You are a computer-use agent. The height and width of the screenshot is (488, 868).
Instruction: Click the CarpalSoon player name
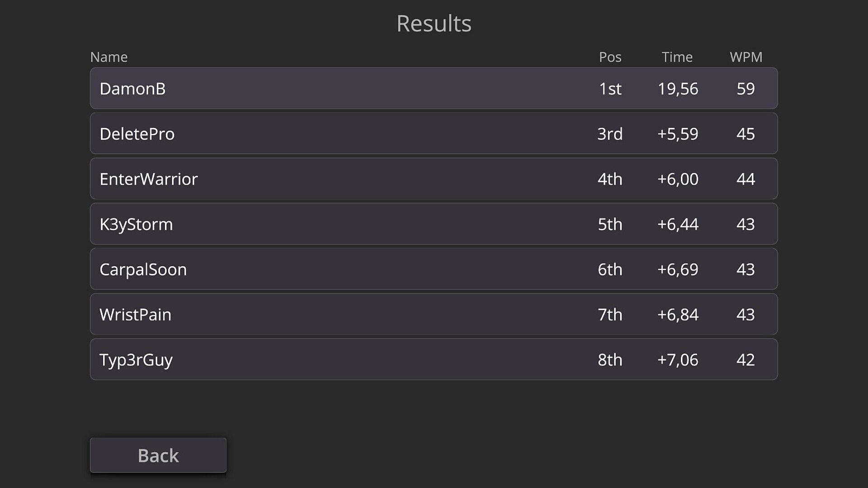143,269
